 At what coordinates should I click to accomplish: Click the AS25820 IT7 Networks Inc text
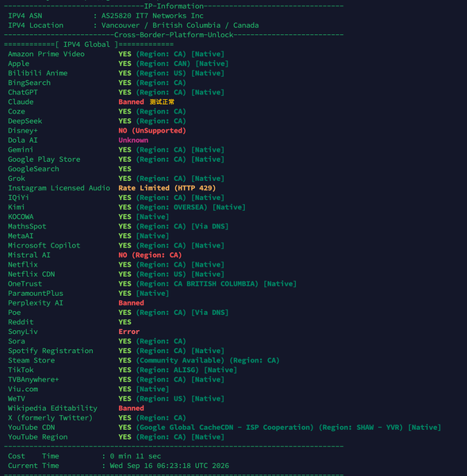[152, 16]
